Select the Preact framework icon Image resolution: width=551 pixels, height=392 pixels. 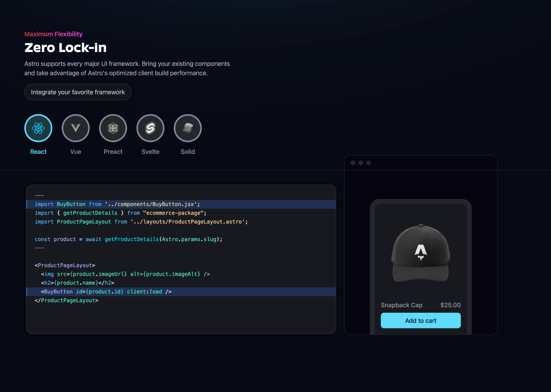113,128
